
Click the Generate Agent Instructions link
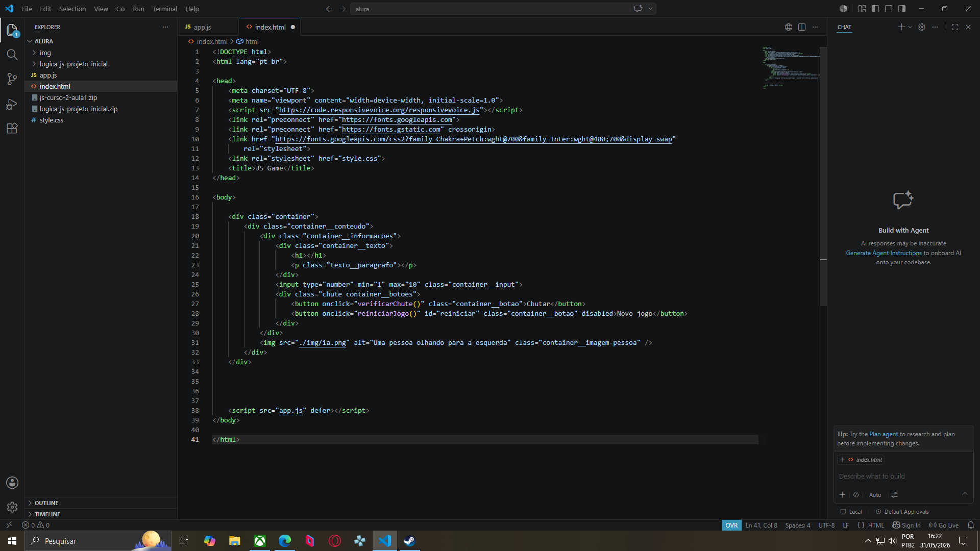tap(884, 253)
